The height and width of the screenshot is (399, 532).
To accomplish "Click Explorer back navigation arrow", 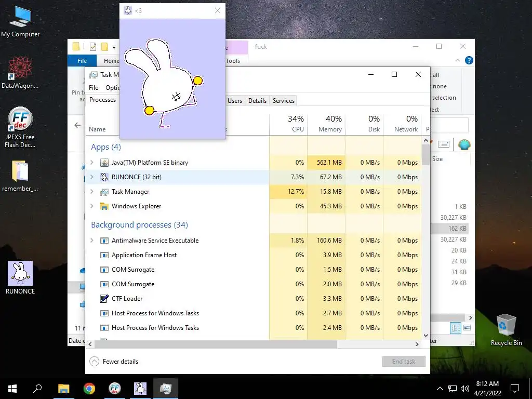I will point(78,125).
